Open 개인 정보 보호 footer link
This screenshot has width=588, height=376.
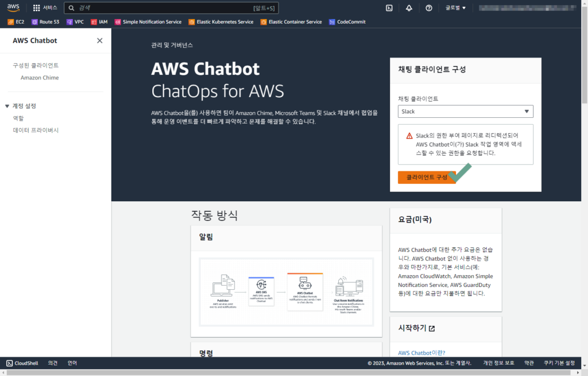[498, 363]
